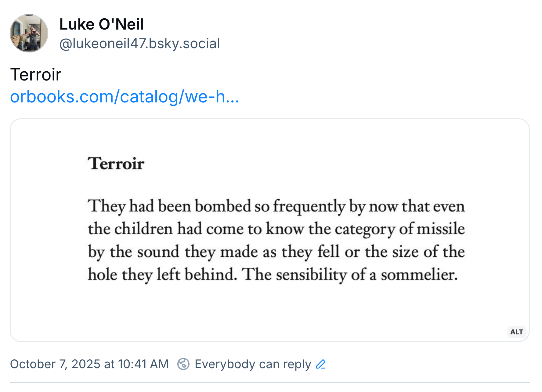Click the word "missile" in the excerpt
Screen dimensions: 542x392
click(441, 229)
